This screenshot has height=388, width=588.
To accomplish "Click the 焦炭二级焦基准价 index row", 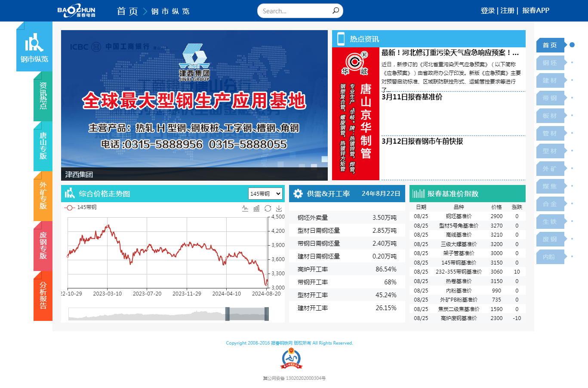I will tap(468, 309).
